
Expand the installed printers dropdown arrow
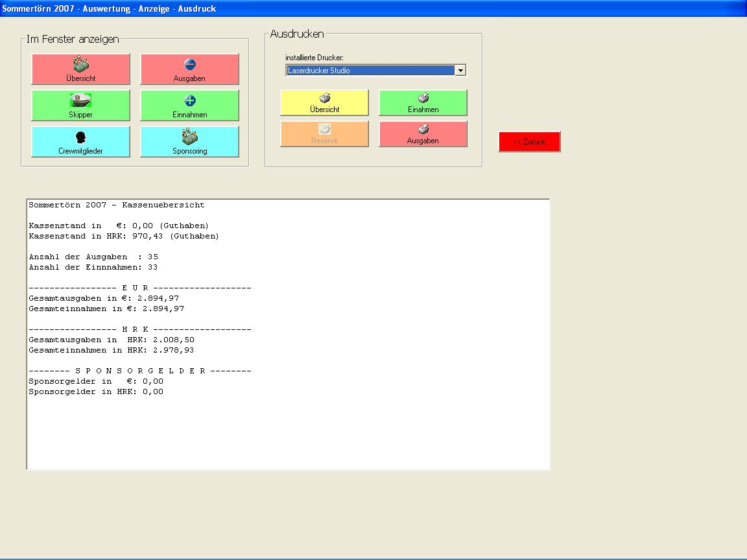click(x=460, y=71)
